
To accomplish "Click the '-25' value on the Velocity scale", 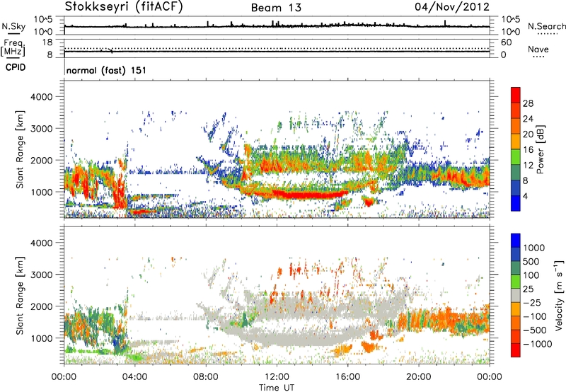I will click(533, 302).
